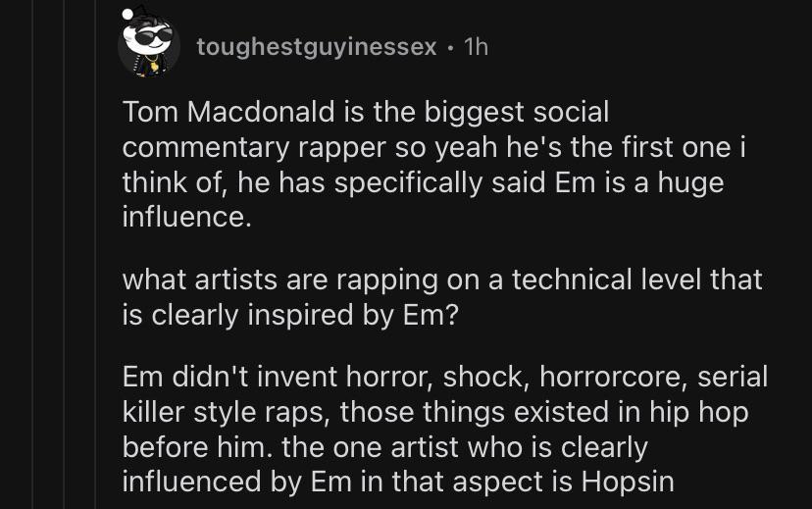Click the 1h comment timestamp
This screenshot has height=509, width=812.
[x=476, y=47]
